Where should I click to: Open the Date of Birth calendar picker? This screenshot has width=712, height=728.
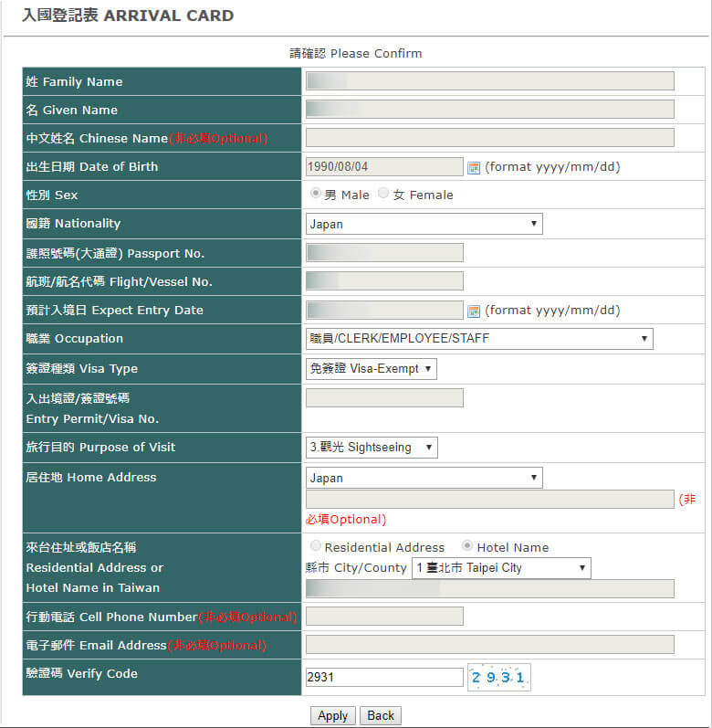point(473,167)
